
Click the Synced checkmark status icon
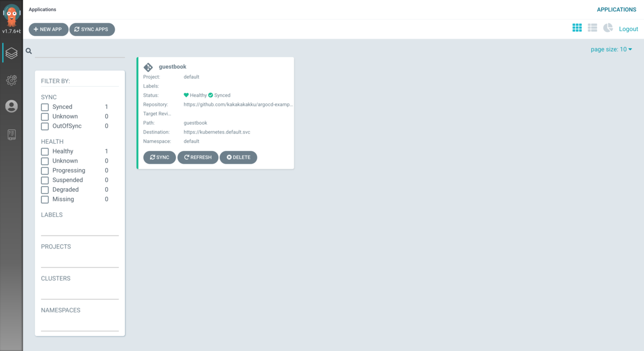210,95
